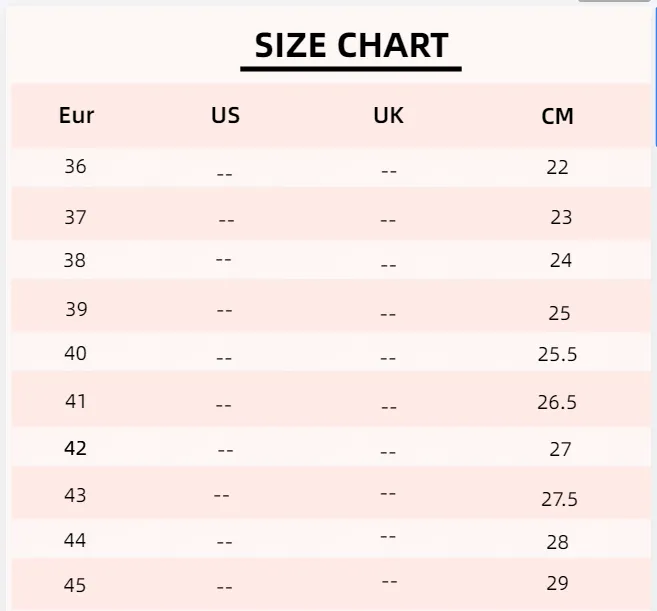657x611 pixels.
Task: Click the 22 CM value
Action: (558, 168)
